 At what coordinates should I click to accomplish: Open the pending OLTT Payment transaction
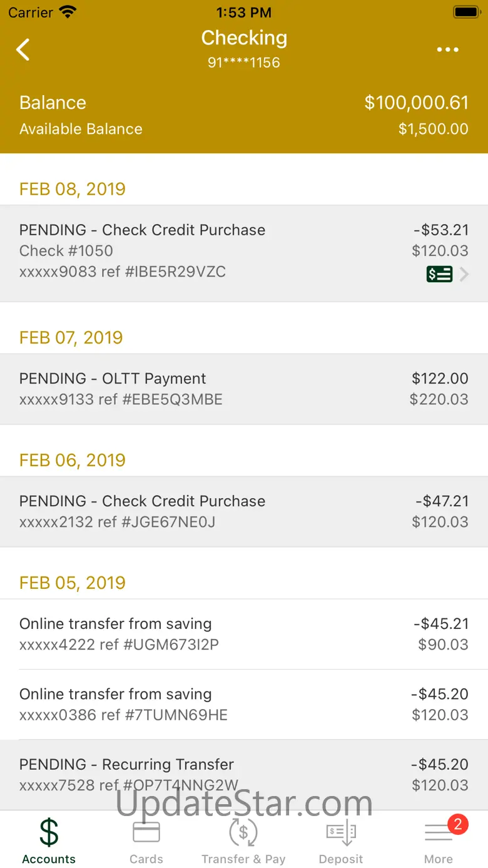tap(244, 389)
